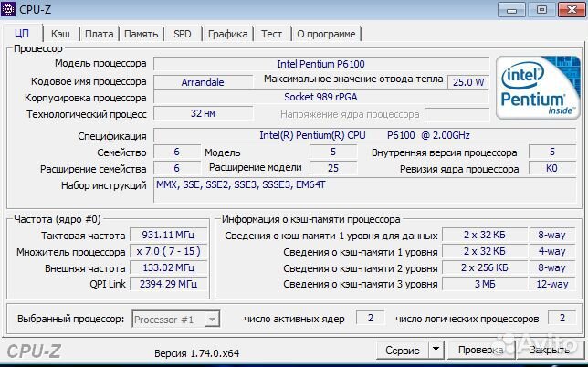The image size is (588, 367).
Task: Click the число активных ядер value
Action: [x=370, y=318]
